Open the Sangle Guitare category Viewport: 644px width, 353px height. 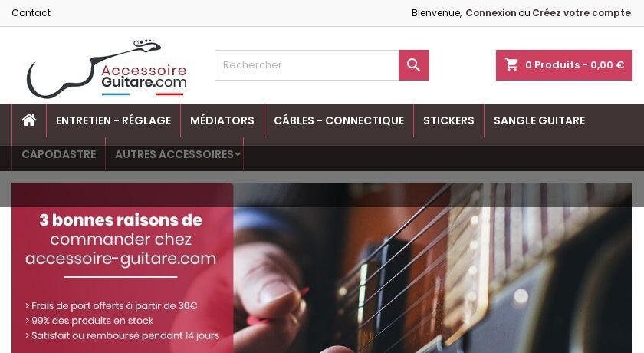coord(539,120)
